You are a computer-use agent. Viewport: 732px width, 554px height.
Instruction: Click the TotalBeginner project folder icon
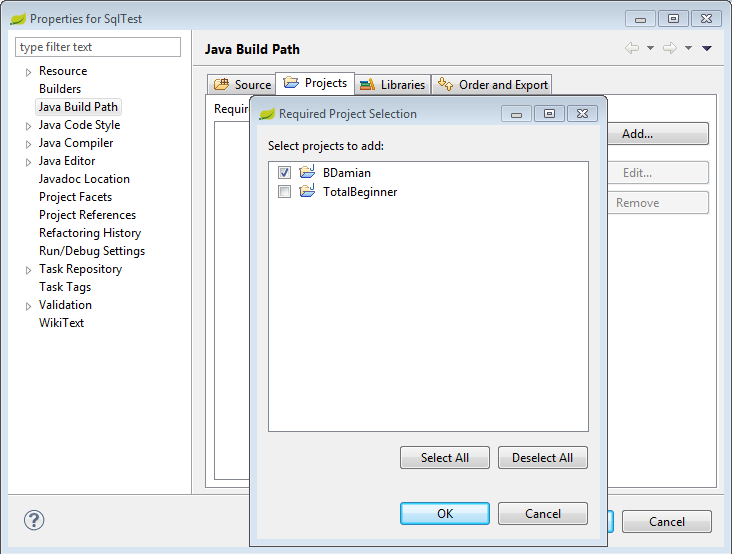click(307, 191)
